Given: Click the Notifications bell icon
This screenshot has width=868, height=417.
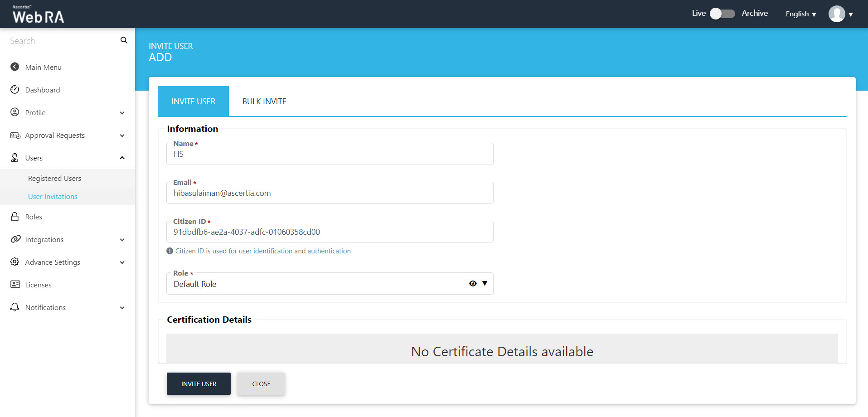Looking at the screenshot, I should click(15, 307).
